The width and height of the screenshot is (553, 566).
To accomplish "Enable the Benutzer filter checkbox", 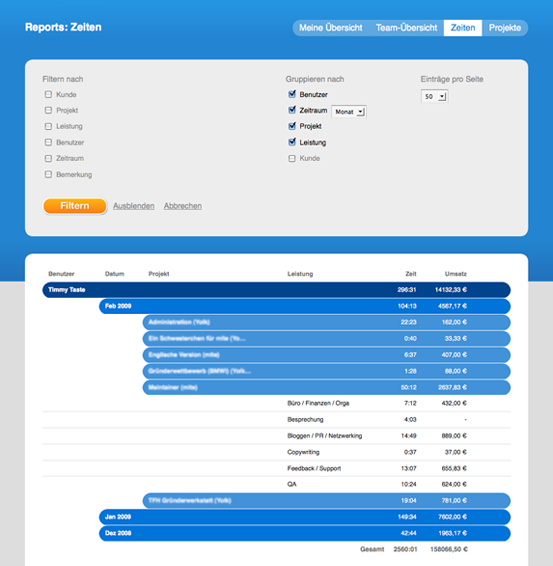I will click(48, 142).
